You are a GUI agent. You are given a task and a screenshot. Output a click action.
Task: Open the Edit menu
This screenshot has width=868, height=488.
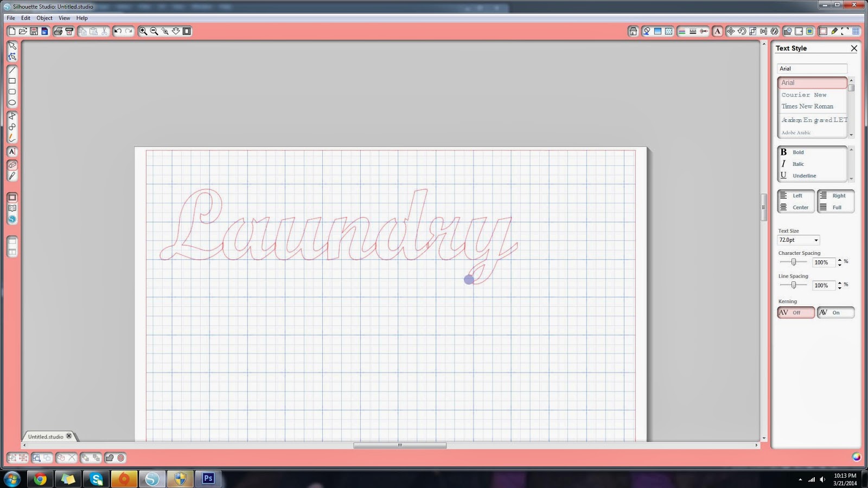25,18
